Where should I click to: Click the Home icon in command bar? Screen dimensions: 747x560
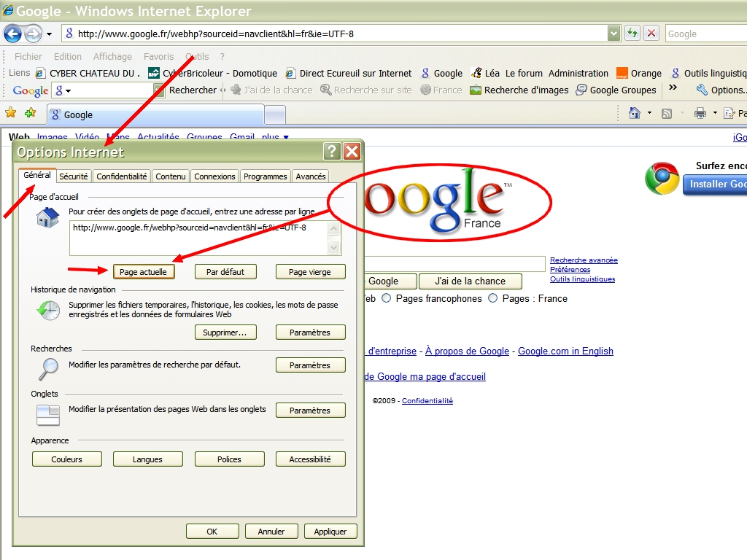(x=635, y=113)
